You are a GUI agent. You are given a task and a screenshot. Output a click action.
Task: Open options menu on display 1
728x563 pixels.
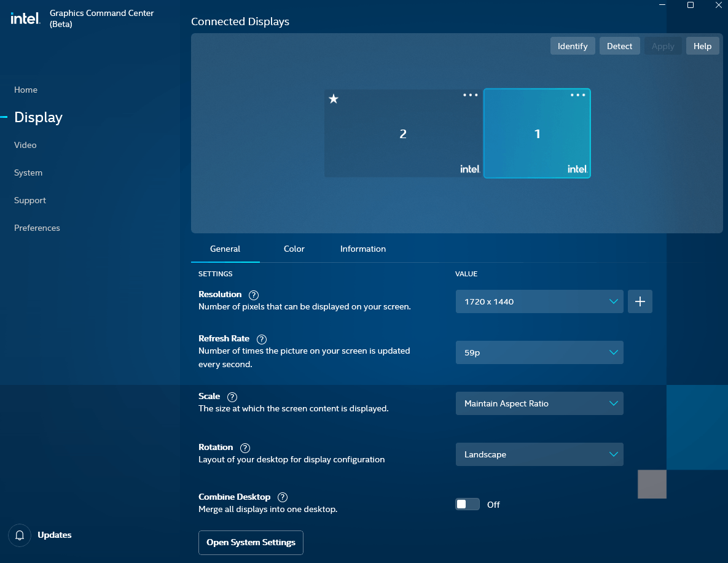(577, 95)
